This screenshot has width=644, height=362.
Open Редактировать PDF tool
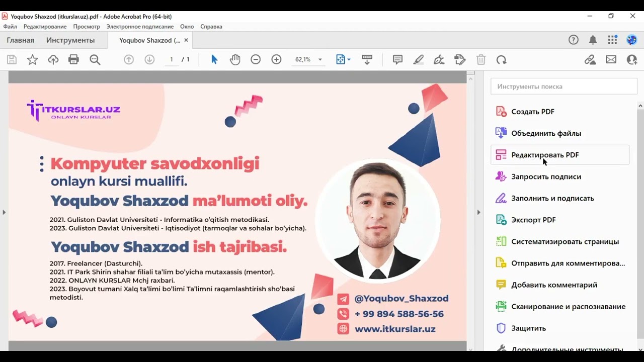(560, 155)
